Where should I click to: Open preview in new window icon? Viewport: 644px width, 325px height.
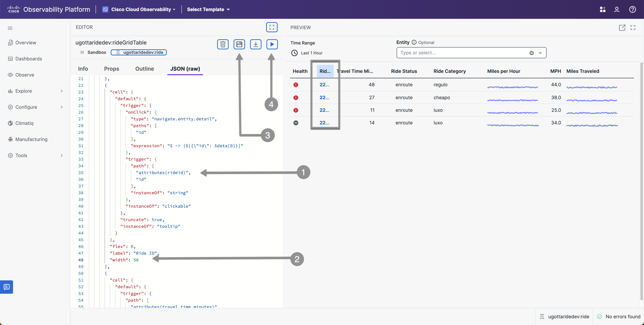pyautogui.click(x=622, y=28)
